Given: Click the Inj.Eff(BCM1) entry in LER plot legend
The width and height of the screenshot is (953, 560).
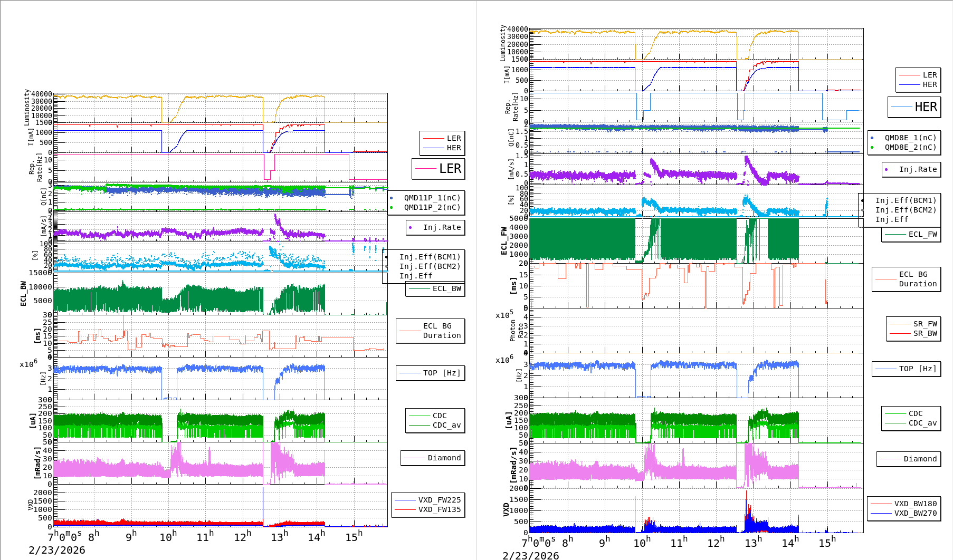Looking at the screenshot, I should 430,257.
